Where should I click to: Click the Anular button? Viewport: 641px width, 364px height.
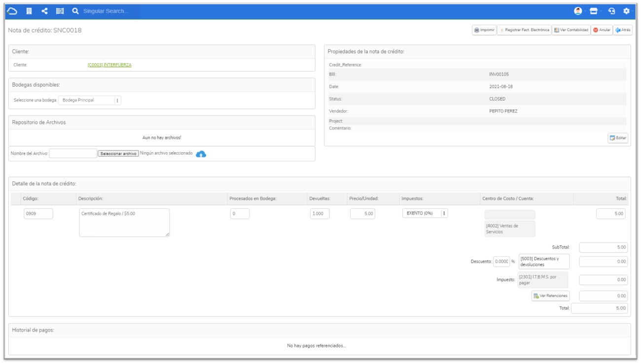click(x=602, y=30)
